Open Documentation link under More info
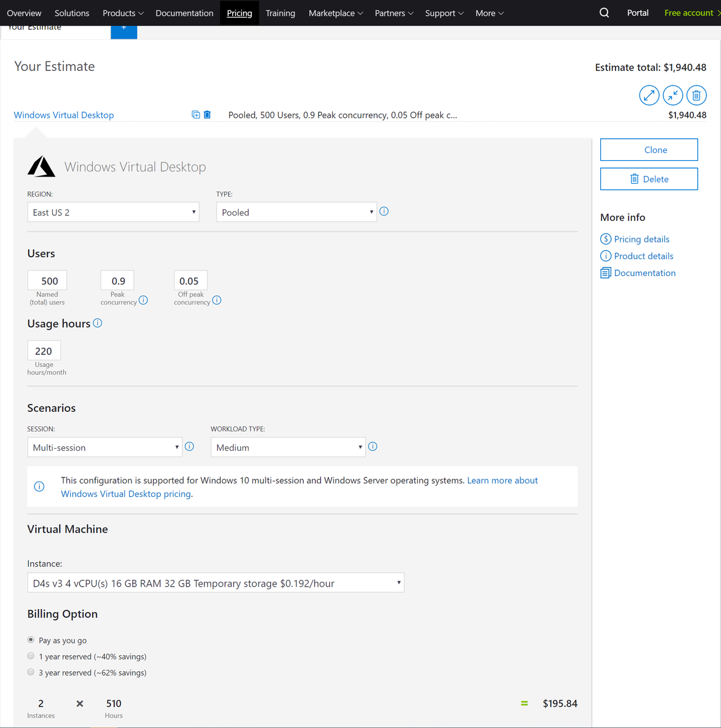The height and width of the screenshot is (728, 721). click(x=645, y=273)
